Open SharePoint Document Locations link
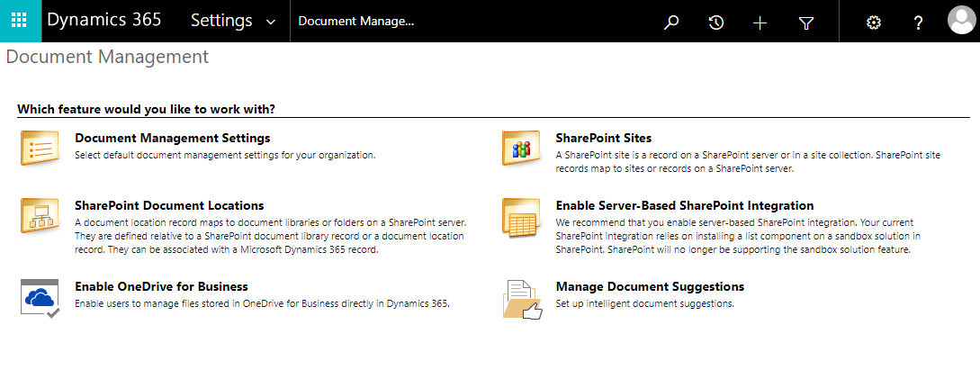The width and height of the screenshot is (980, 370). pos(169,205)
